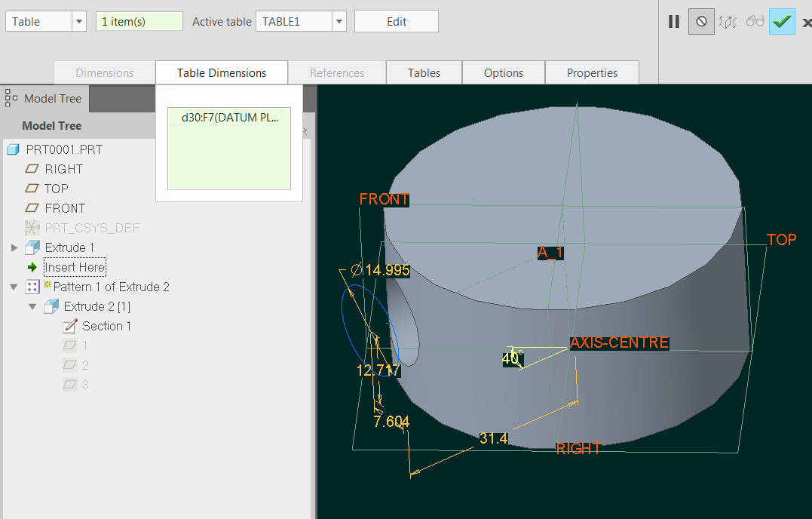Pause the pattern creation
812x519 pixels.
pos(673,21)
